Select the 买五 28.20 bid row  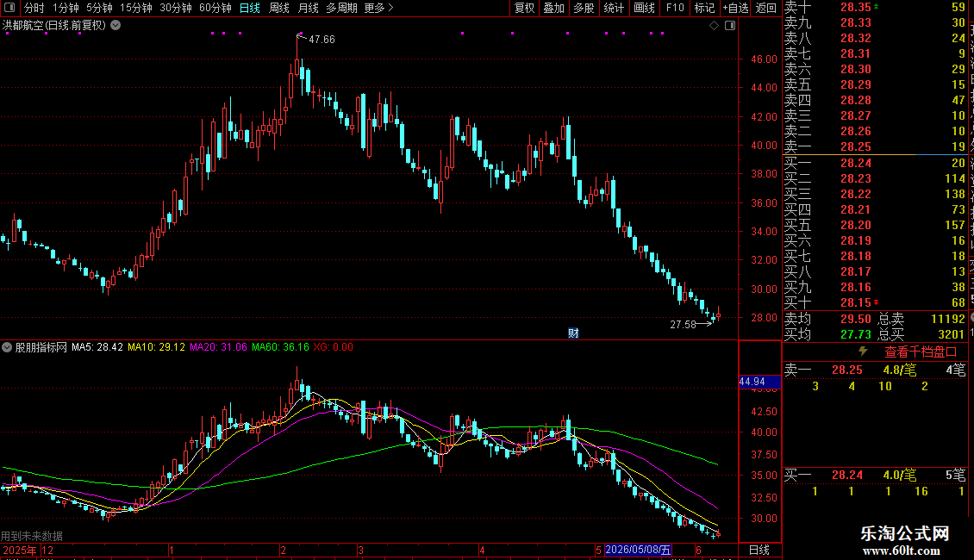(x=875, y=225)
